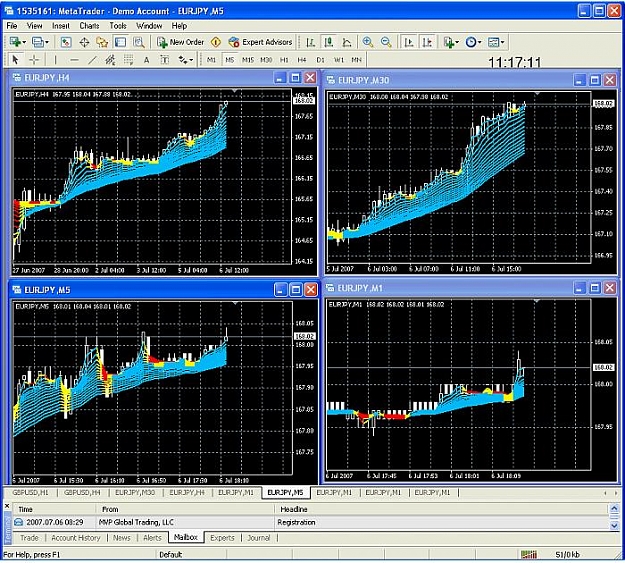Viewport: 625px width, 563px height.
Task: Click the Expert Advisors button
Action: click(x=261, y=42)
